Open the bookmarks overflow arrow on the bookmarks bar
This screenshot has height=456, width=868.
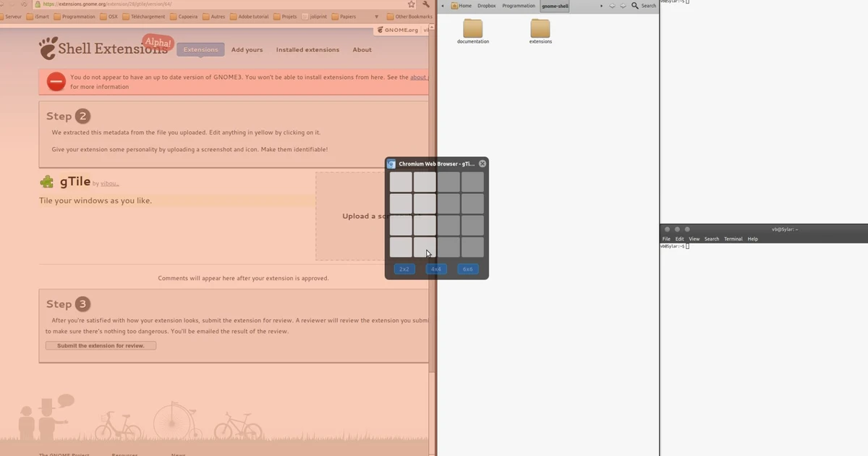pyautogui.click(x=376, y=16)
